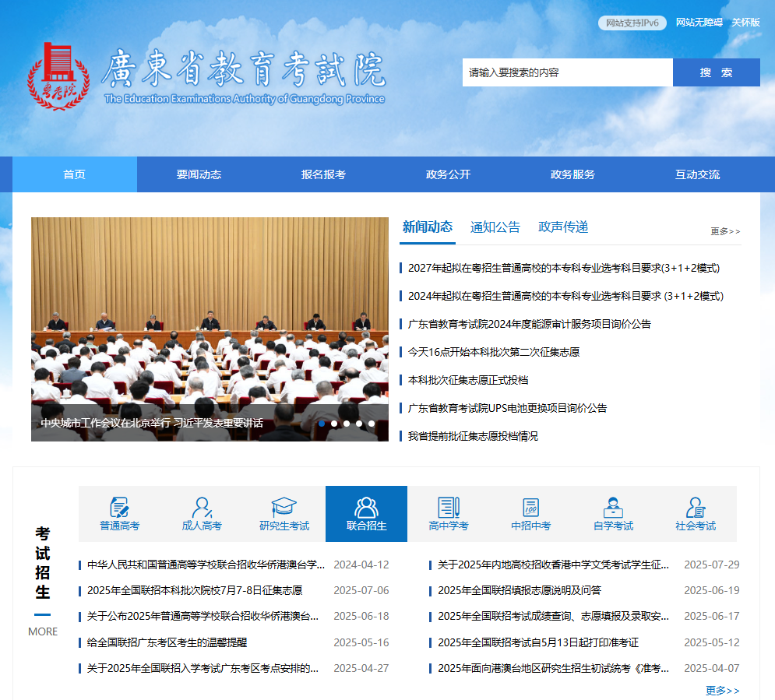The height and width of the screenshot is (700, 775).
Task: Select the third carousel indicator dot
Action: point(347,424)
